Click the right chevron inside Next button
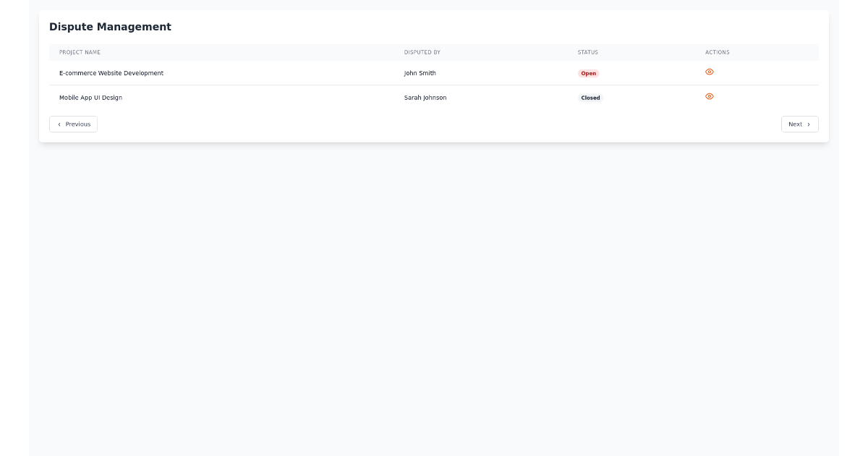This screenshot has width=868, height=456. (809, 124)
